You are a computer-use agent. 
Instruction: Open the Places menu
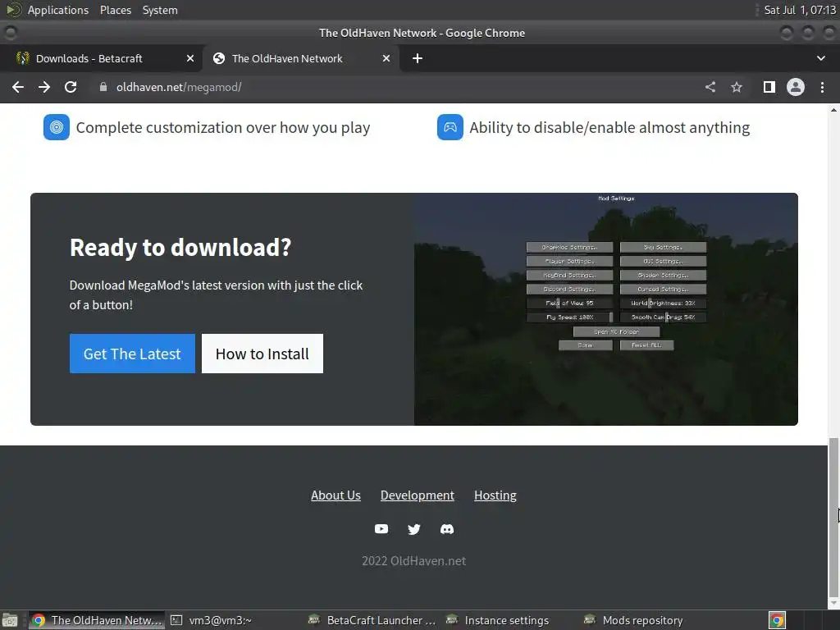point(116,10)
